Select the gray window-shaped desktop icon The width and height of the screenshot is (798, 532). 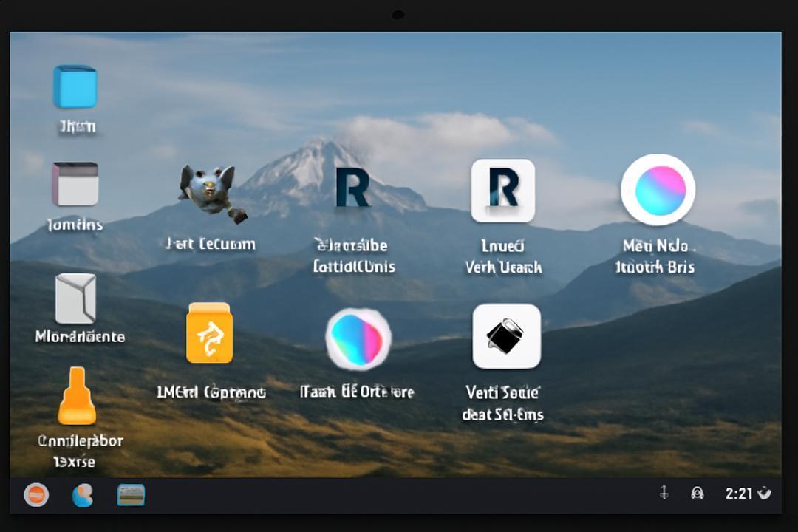click(75, 184)
